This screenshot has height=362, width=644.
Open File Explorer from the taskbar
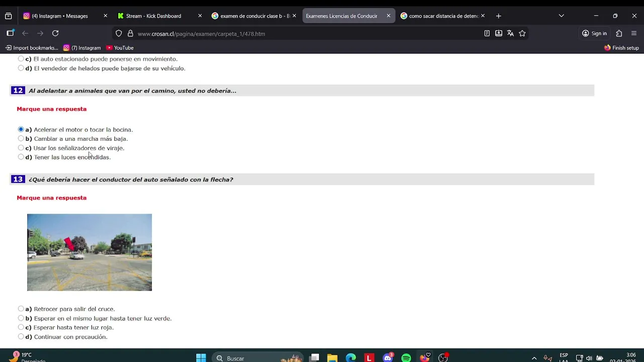click(x=332, y=358)
